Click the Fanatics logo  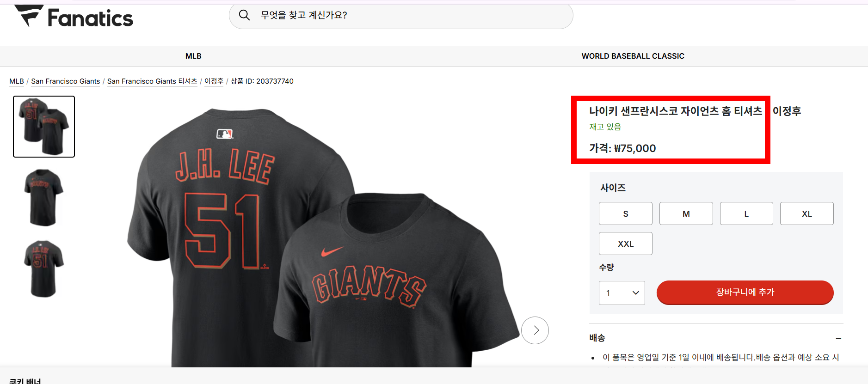(74, 17)
